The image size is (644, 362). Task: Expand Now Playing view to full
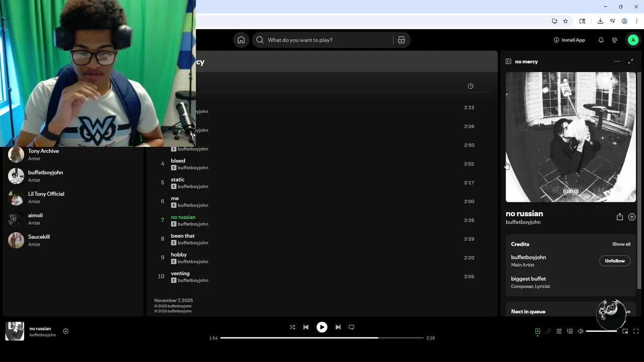[630, 61]
